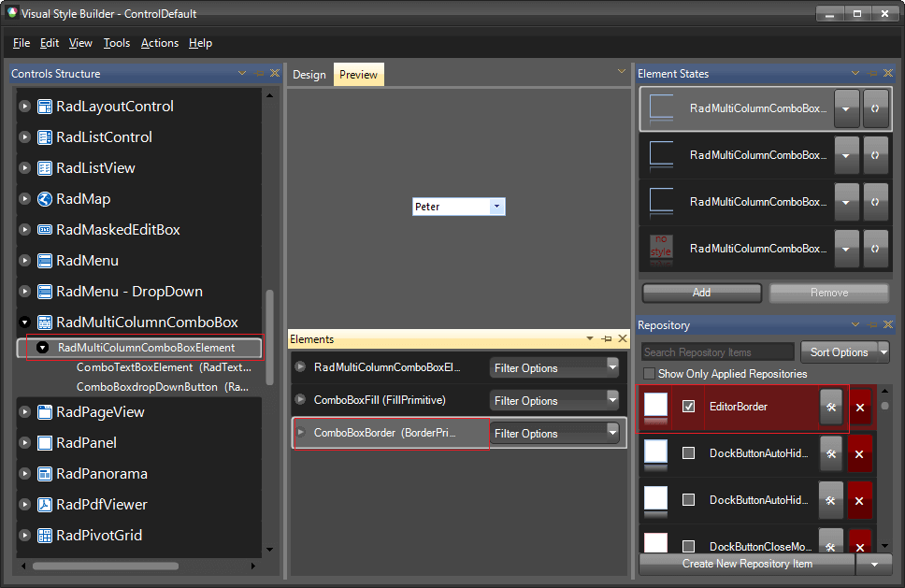The height and width of the screenshot is (588, 905).
Task: Open the Edit menu
Action: (49, 43)
